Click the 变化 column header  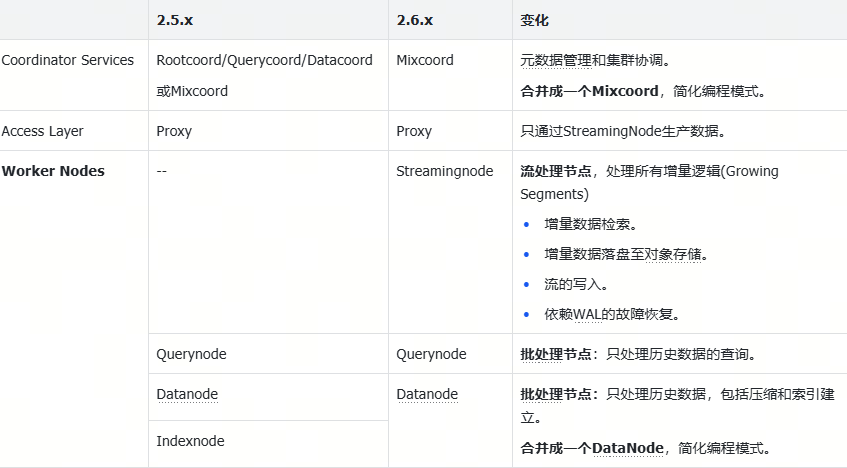tap(534, 20)
